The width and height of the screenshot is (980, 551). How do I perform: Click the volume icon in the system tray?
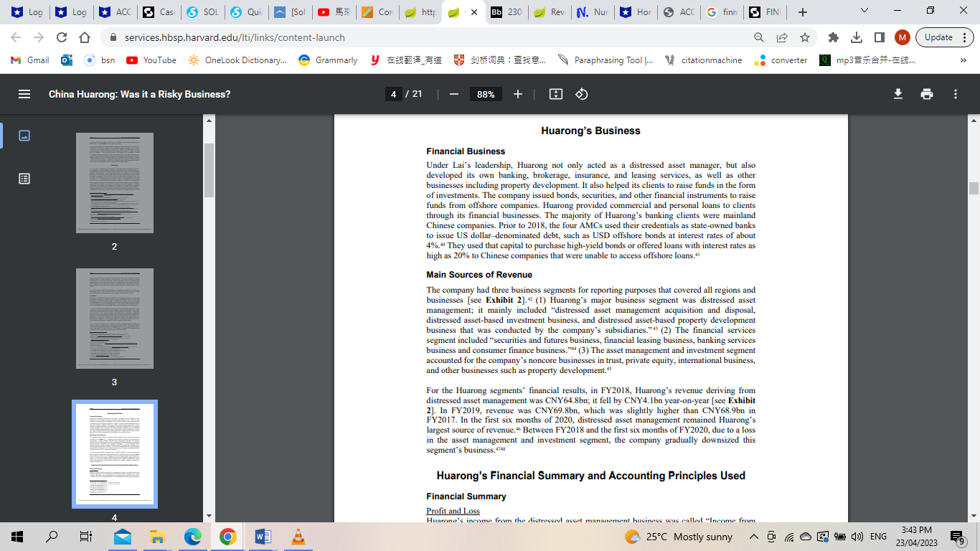[x=857, y=537]
